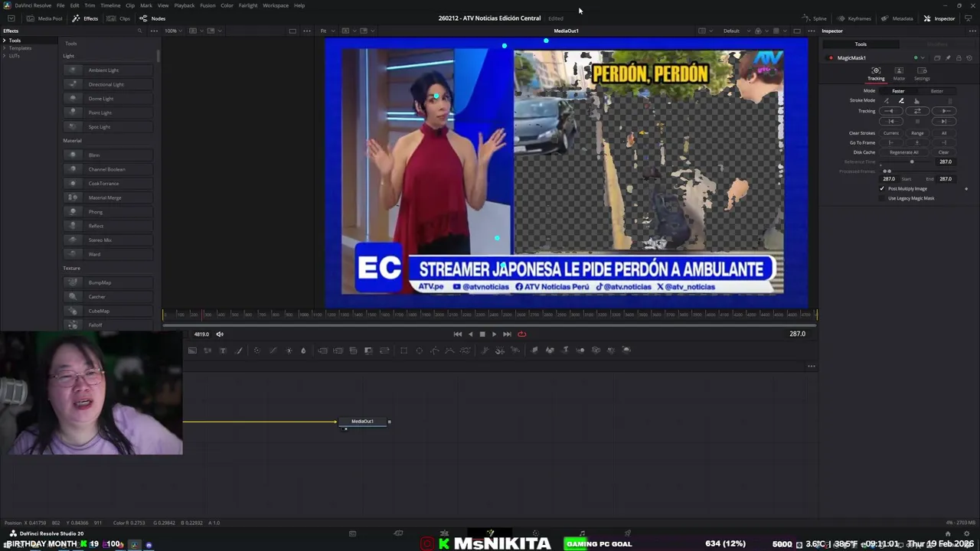Open the Playback menu

tap(185, 5)
